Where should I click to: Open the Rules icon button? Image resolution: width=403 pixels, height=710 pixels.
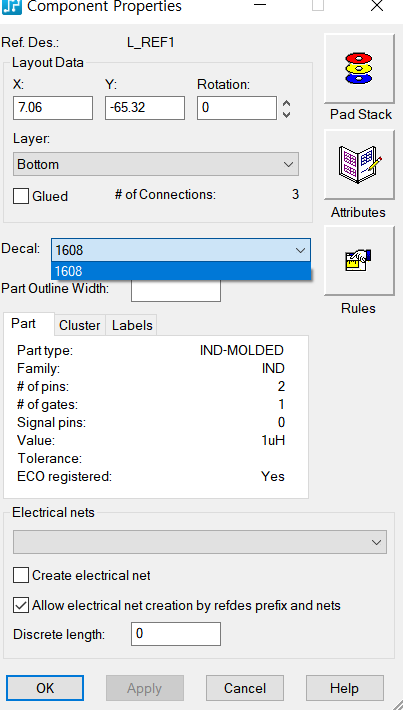tap(359, 261)
